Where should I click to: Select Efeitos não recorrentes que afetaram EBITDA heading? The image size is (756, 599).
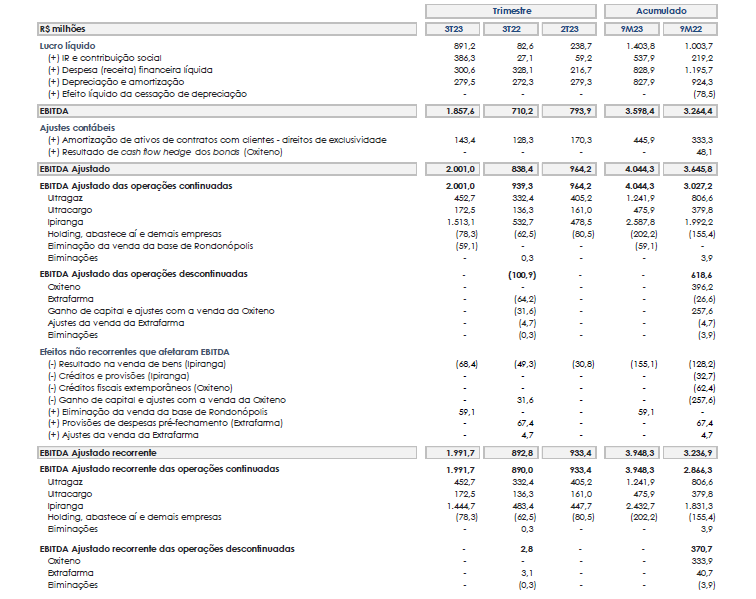[x=135, y=352]
